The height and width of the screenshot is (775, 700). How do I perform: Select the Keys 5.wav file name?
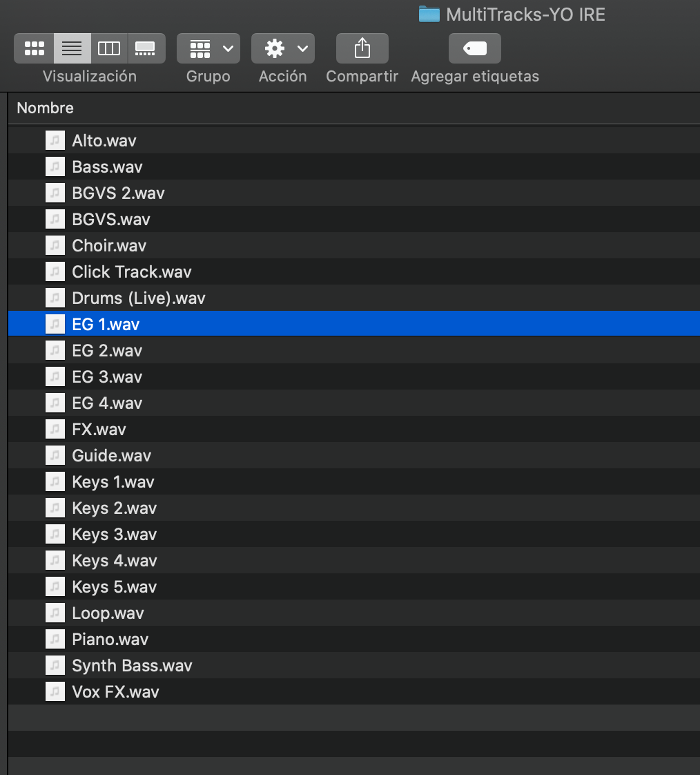(115, 586)
